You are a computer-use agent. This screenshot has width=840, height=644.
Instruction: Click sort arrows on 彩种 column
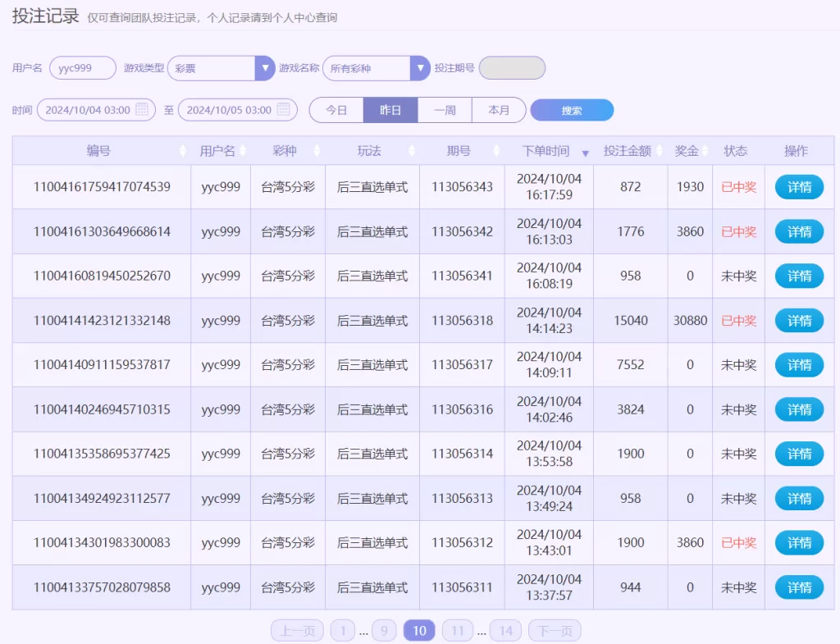[317, 151]
